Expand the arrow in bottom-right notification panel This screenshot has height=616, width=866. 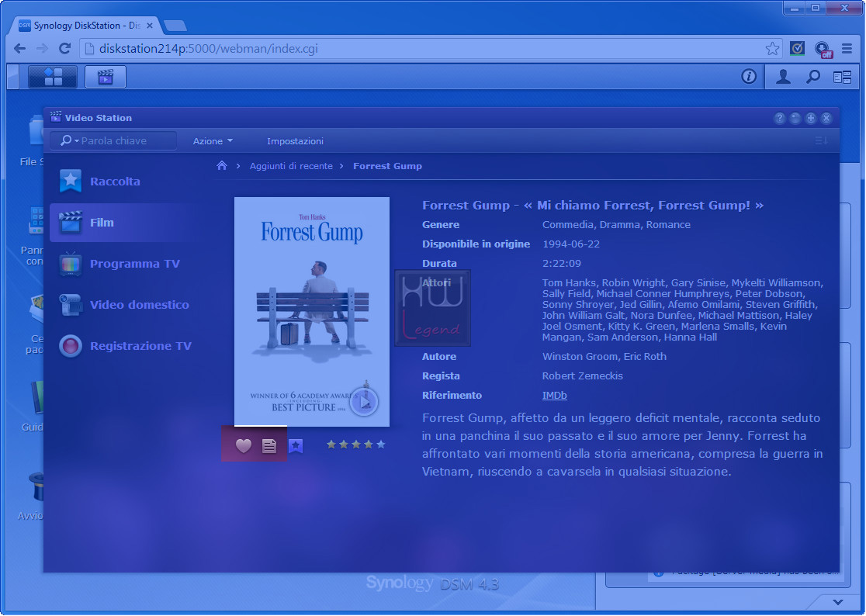[x=838, y=602]
